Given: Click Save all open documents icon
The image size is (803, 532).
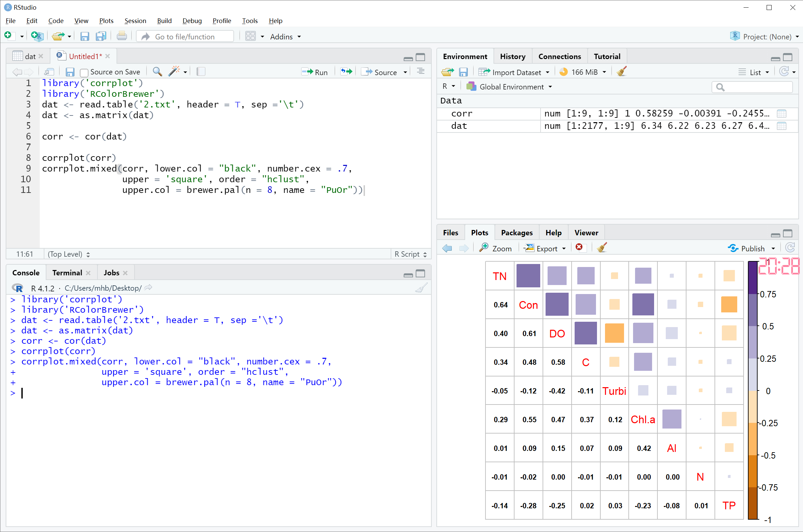Looking at the screenshot, I should click(101, 36).
